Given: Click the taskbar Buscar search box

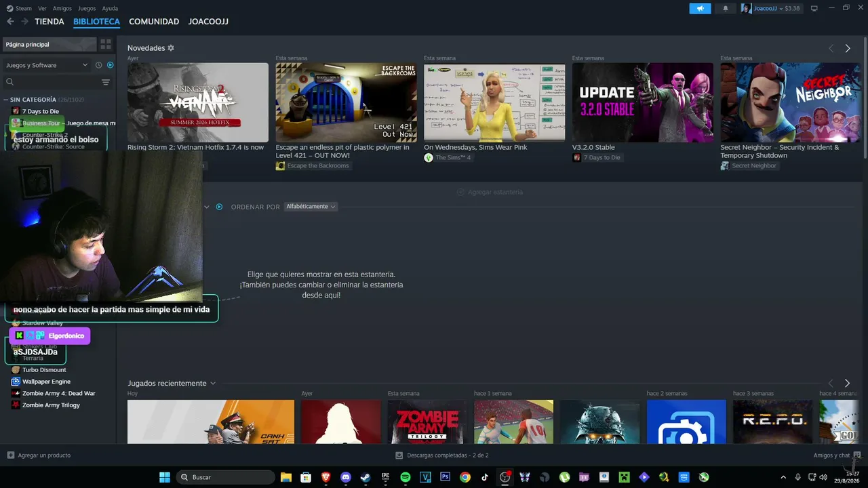Looking at the screenshot, I should point(225,477).
